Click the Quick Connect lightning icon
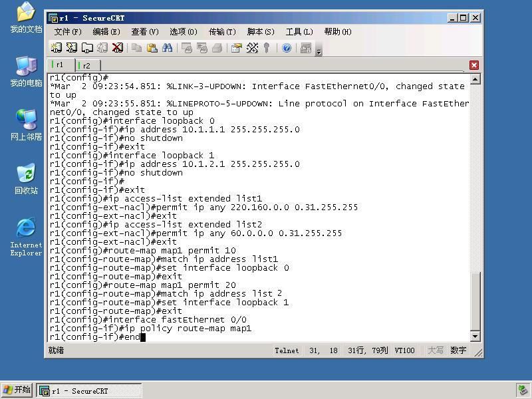The width and height of the screenshot is (532, 399). 72,48
